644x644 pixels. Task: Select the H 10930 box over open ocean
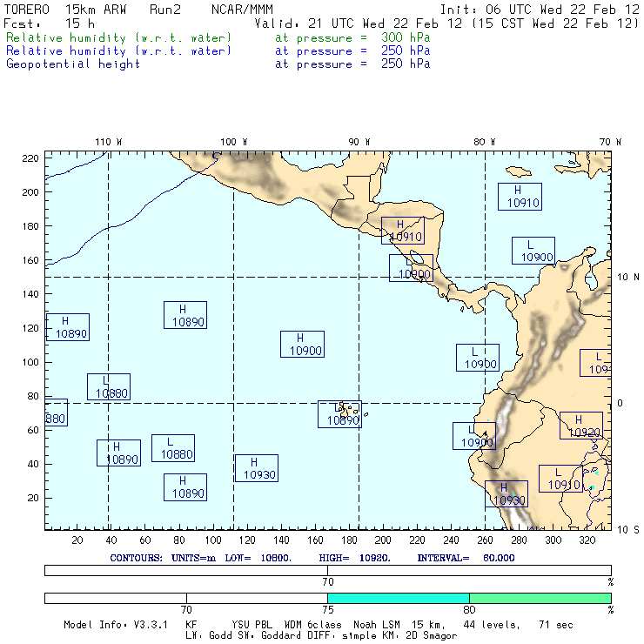tap(257, 468)
